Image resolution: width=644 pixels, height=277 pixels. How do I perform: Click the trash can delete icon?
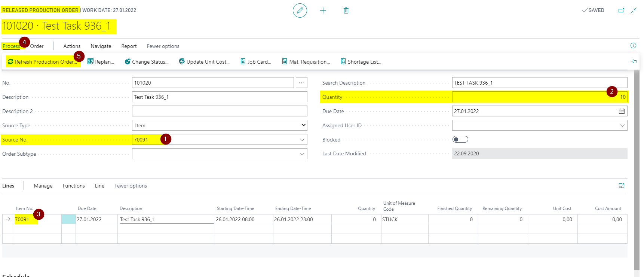(x=346, y=10)
